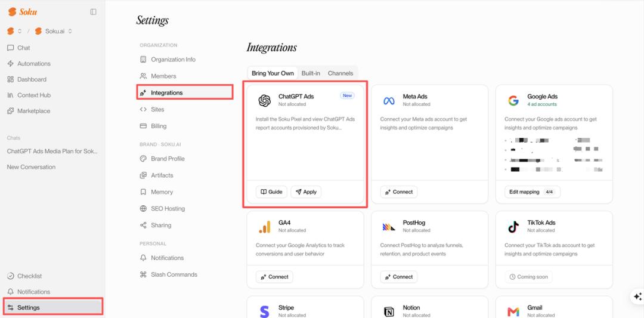Screen dimensions: 644x318
Task: Collapse the sidebar panel icon
Action: tap(93, 12)
